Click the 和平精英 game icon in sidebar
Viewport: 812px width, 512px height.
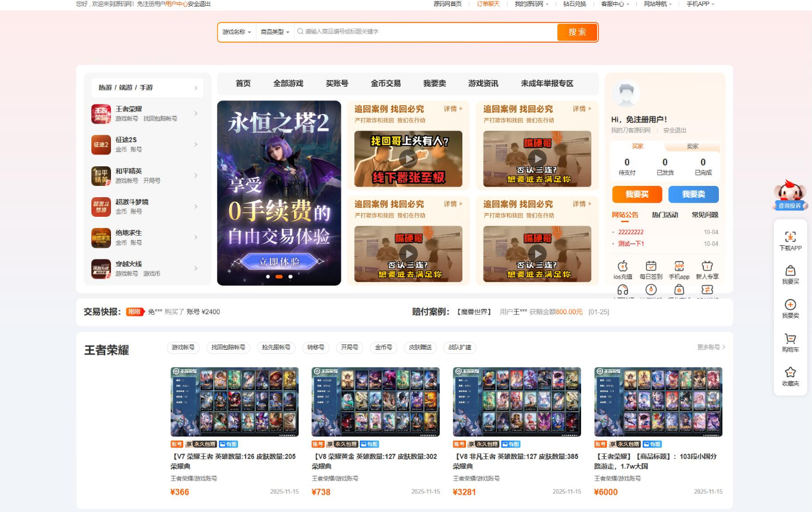coord(101,175)
